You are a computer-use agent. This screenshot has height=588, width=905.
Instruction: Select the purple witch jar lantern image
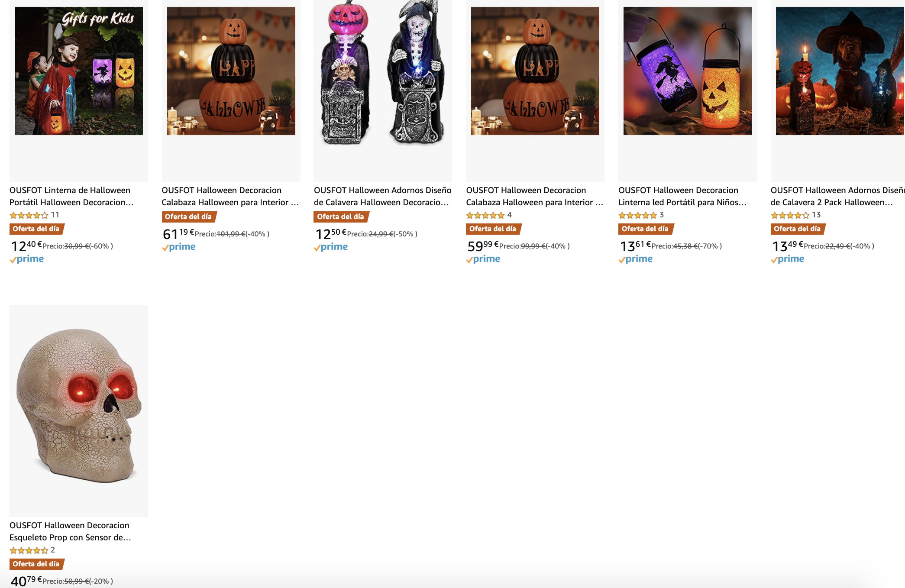pyautogui.click(x=688, y=71)
